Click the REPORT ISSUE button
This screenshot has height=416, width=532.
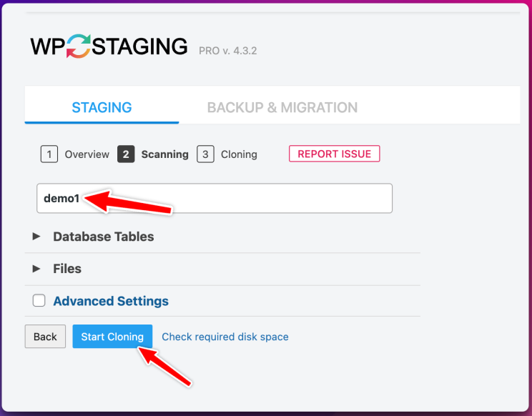click(334, 154)
